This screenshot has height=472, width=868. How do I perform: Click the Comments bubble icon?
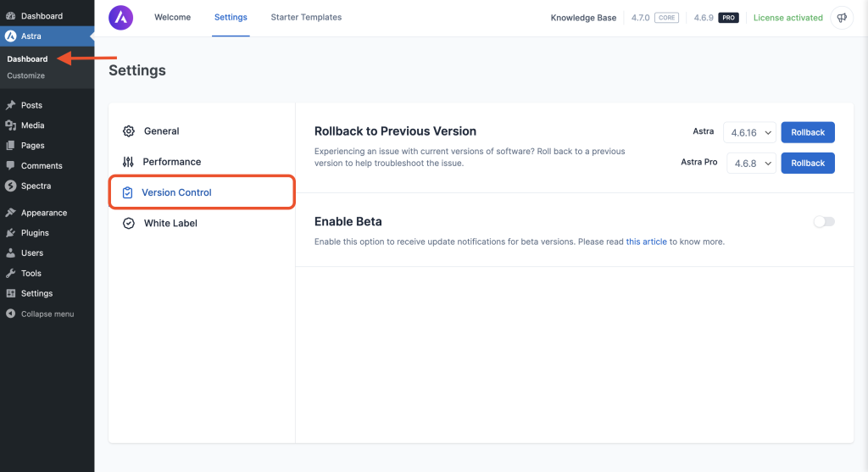tap(10, 165)
